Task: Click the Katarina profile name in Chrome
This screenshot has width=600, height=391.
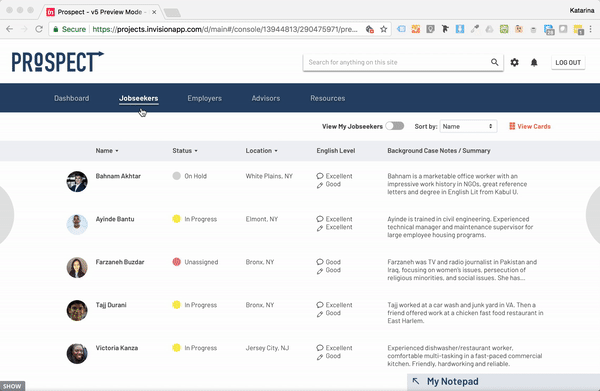Action: 582,10
